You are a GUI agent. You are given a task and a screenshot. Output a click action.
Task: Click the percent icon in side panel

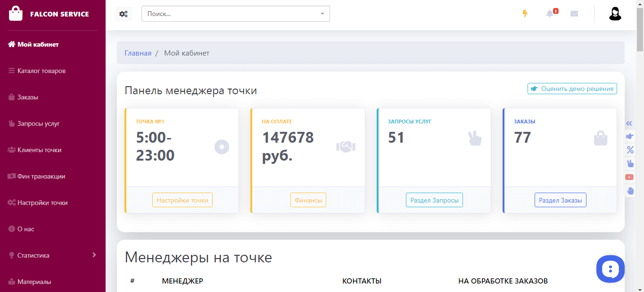(630, 150)
